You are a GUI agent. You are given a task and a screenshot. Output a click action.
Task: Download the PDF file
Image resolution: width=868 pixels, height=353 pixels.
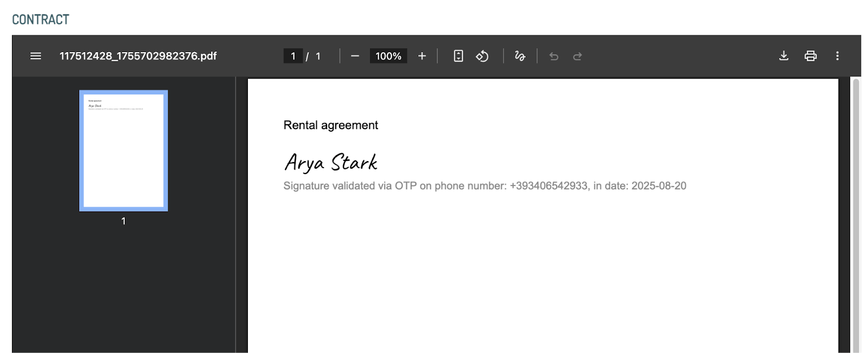783,56
